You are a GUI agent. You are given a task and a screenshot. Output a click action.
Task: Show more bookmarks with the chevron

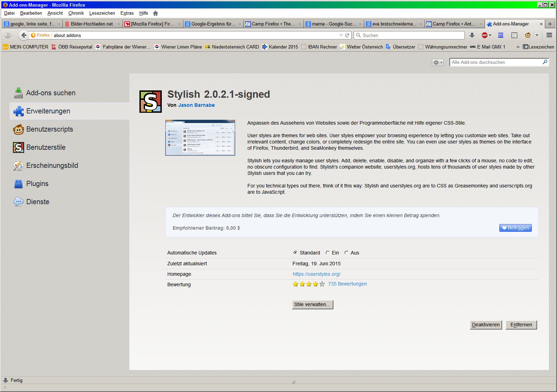tap(518, 47)
